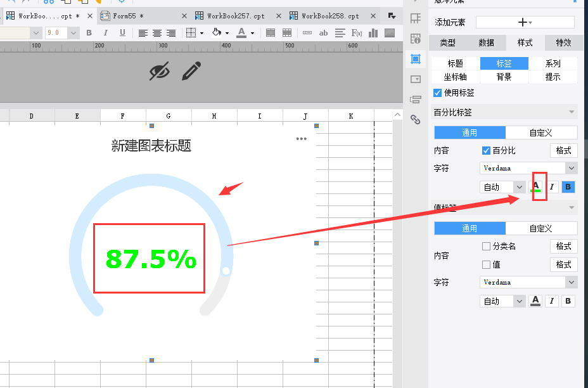Click the hidden-eye icon above the chart
Image resolution: width=588 pixels, height=388 pixels.
pyautogui.click(x=160, y=71)
